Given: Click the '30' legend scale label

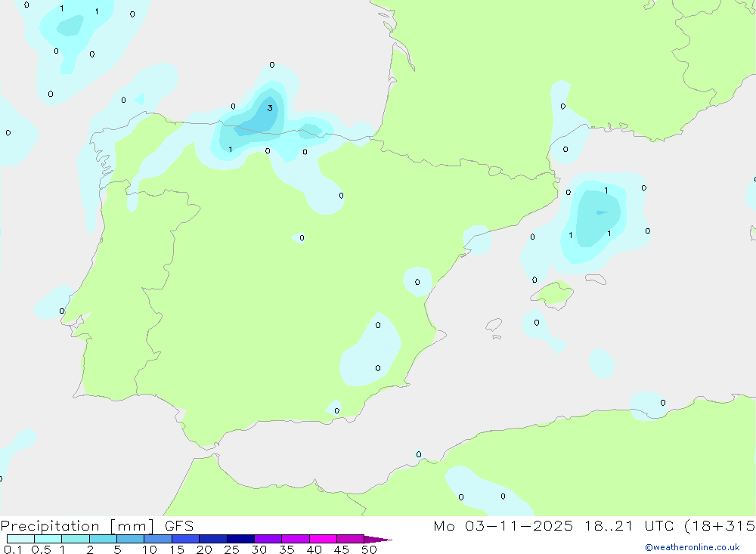Looking at the screenshot, I should pos(259,549).
